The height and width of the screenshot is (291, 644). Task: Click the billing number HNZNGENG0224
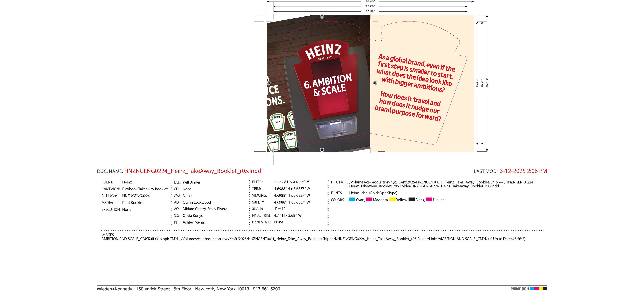[x=136, y=196]
